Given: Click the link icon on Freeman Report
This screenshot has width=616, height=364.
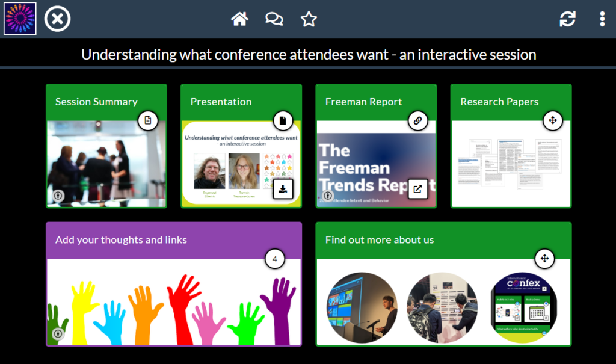Looking at the screenshot, I should click(417, 120).
